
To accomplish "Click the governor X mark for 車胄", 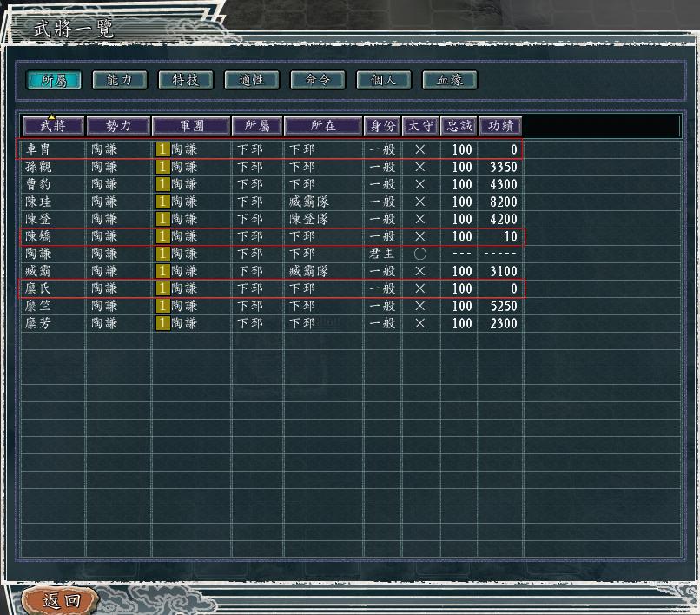I will pos(420,149).
